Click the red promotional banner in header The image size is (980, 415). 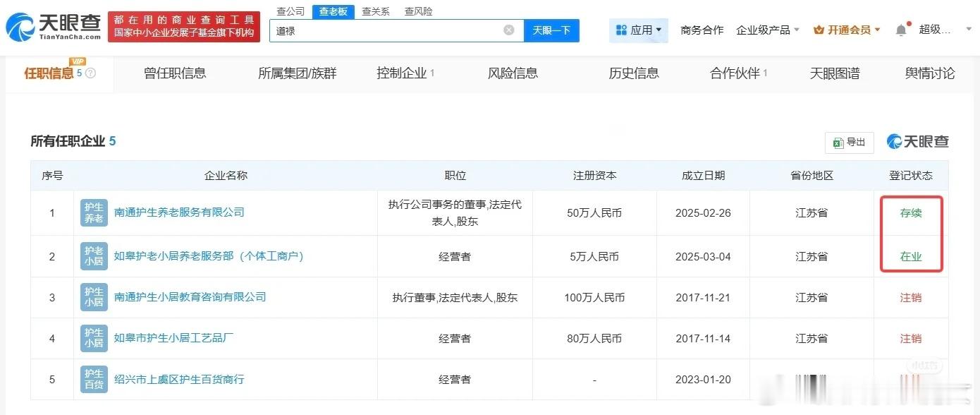pos(183,27)
